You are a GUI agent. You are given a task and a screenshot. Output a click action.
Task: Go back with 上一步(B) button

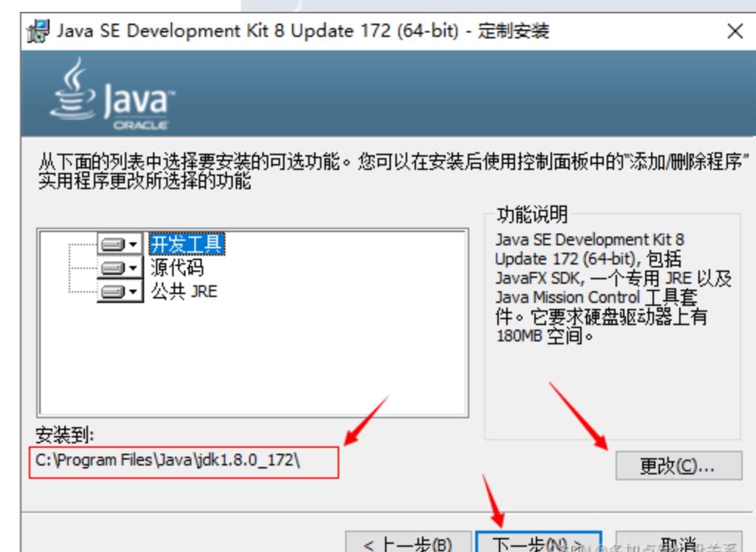(x=409, y=542)
